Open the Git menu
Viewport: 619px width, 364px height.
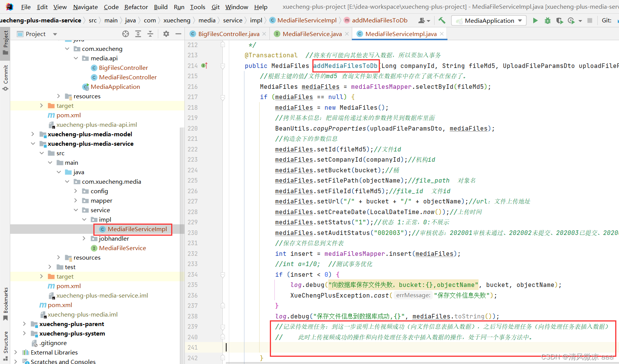216,7
